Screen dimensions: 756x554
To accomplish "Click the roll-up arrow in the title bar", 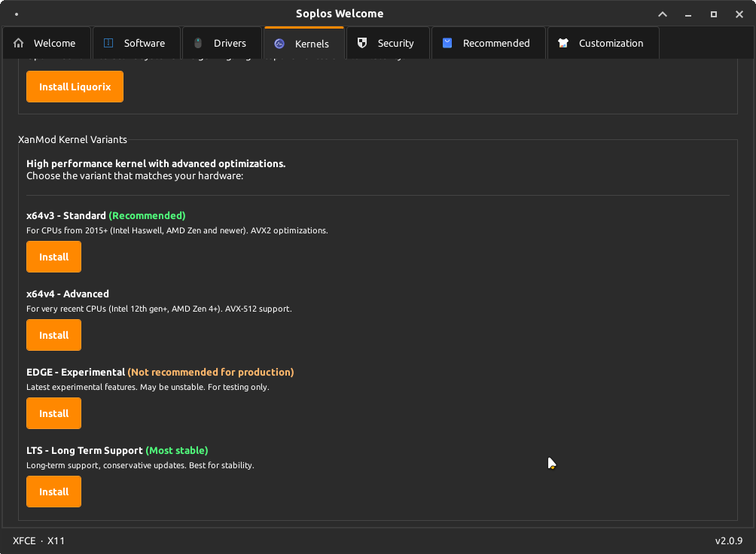I will coord(663,14).
